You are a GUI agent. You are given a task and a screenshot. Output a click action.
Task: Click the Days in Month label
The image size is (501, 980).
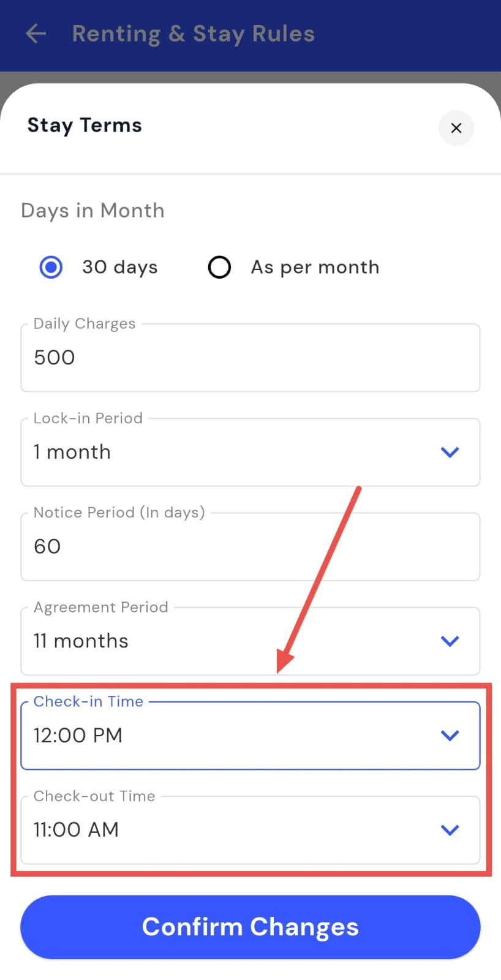tap(92, 210)
